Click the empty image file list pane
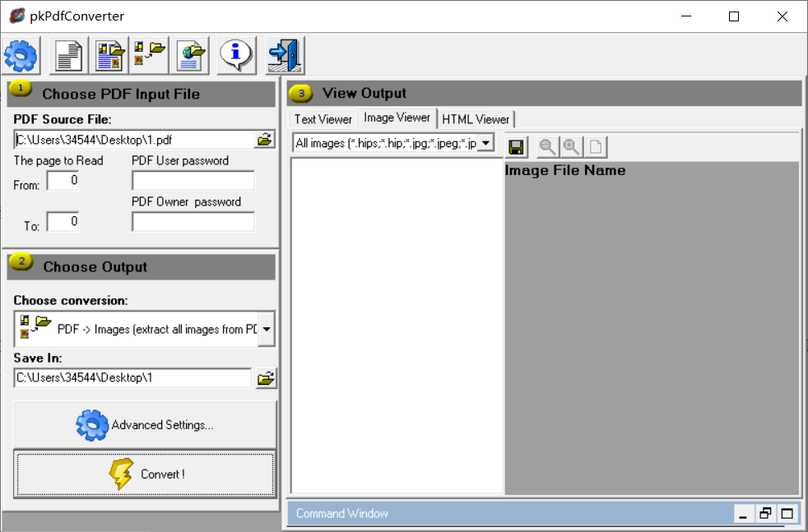 (x=397, y=326)
